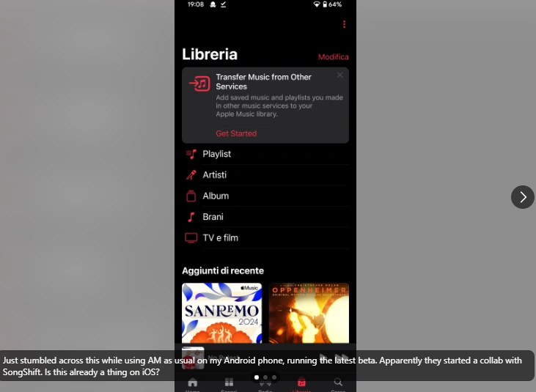The image size is (536, 392).
Task: Open the Playlist row
Action: 265,154
